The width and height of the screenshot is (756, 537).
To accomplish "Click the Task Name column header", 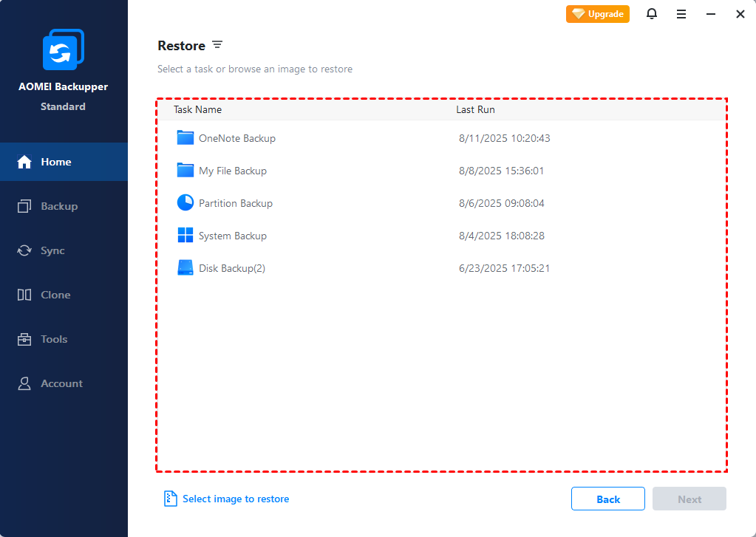I will (197, 109).
